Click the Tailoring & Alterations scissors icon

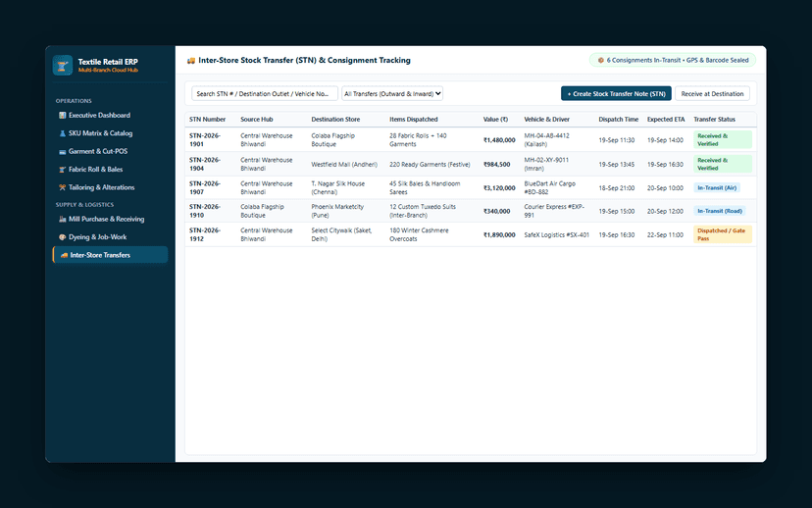(x=62, y=187)
